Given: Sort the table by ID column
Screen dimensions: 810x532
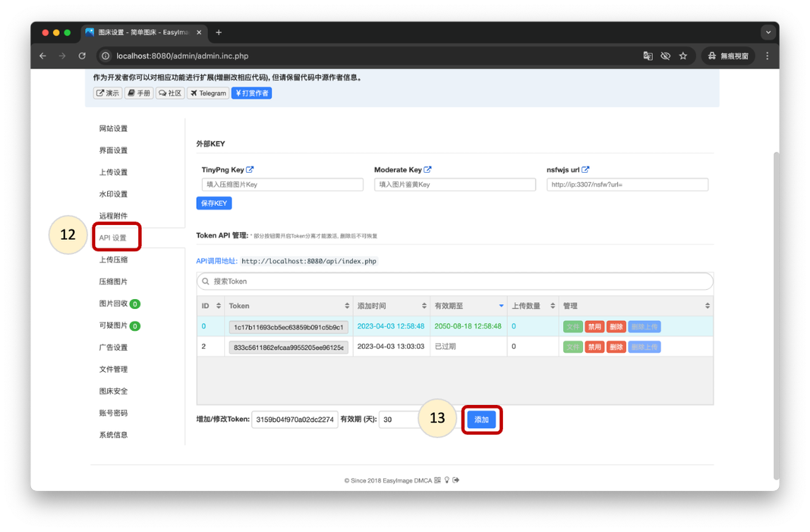Looking at the screenshot, I should click(210, 306).
